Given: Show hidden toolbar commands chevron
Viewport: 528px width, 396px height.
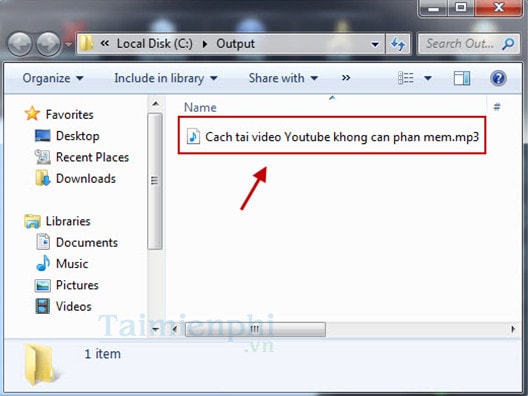Looking at the screenshot, I should pyautogui.click(x=346, y=78).
